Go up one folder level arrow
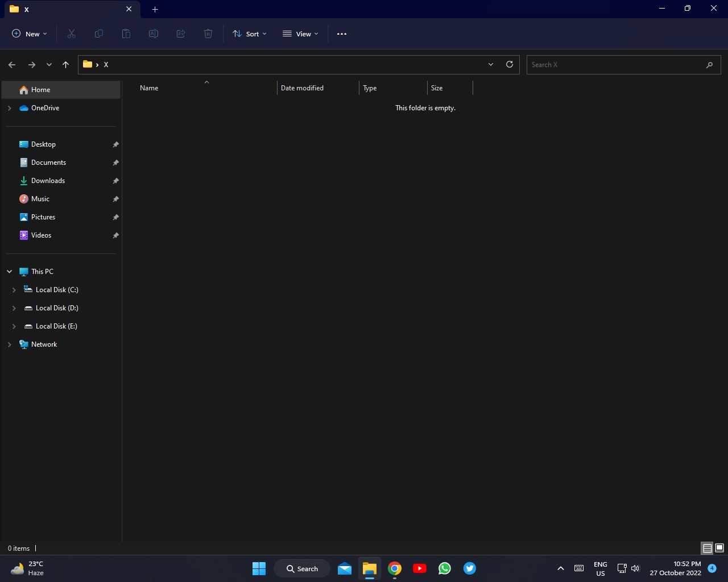 point(66,65)
